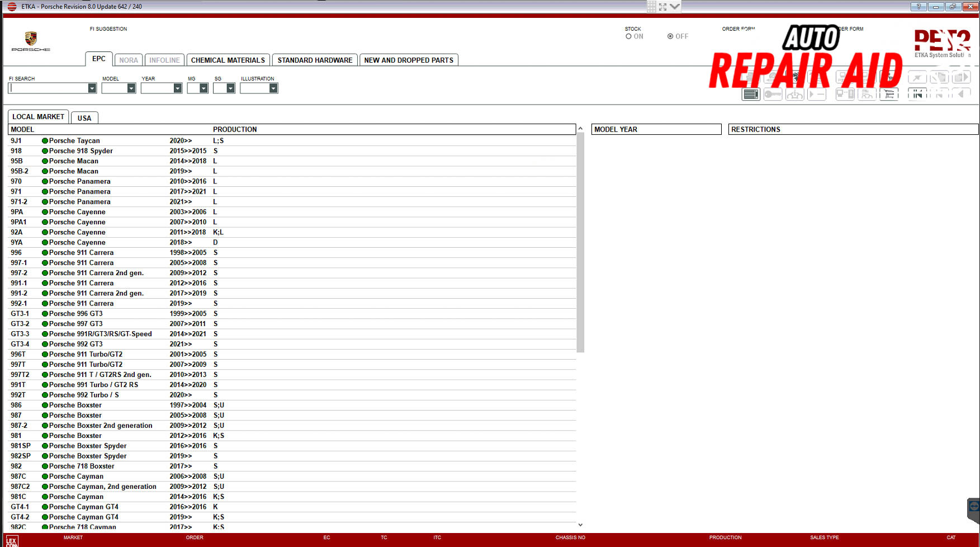Click green dot beside Porsche 718 Boxster
Screen dimensions: 980x547
pos(45,466)
